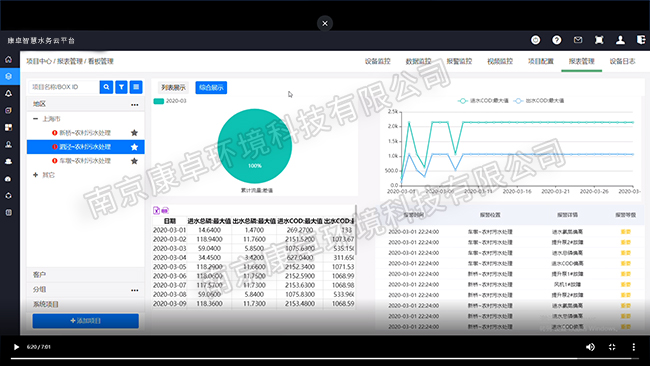This screenshot has height=366, width=650.
Task: Toggle favorite star of first Shanghai project
Action: (x=134, y=133)
